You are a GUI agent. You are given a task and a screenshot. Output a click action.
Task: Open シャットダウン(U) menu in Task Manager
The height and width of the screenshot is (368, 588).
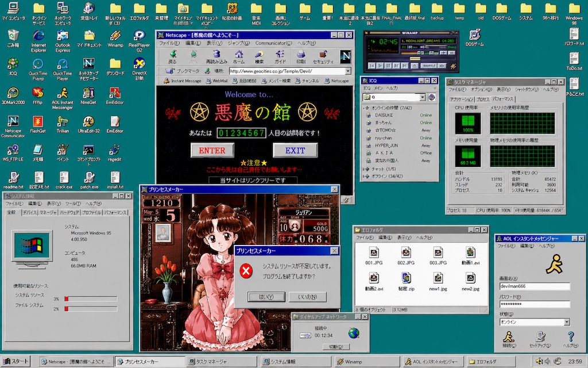(x=526, y=90)
